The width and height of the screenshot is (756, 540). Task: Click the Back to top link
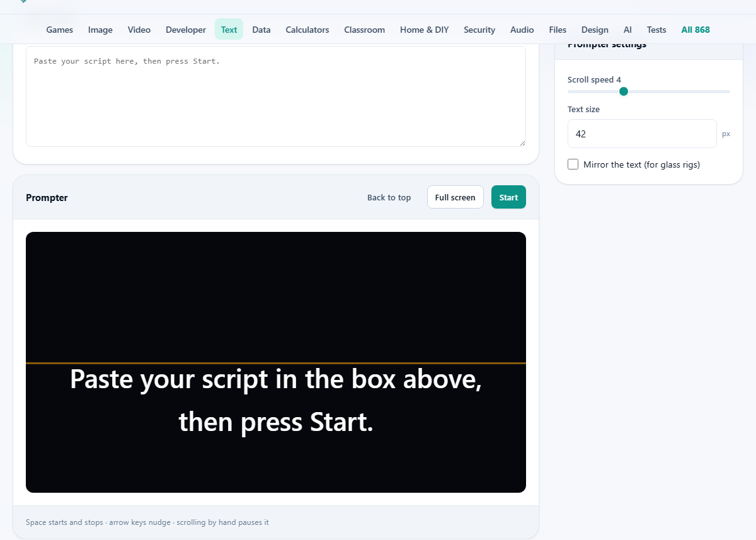[x=389, y=197]
